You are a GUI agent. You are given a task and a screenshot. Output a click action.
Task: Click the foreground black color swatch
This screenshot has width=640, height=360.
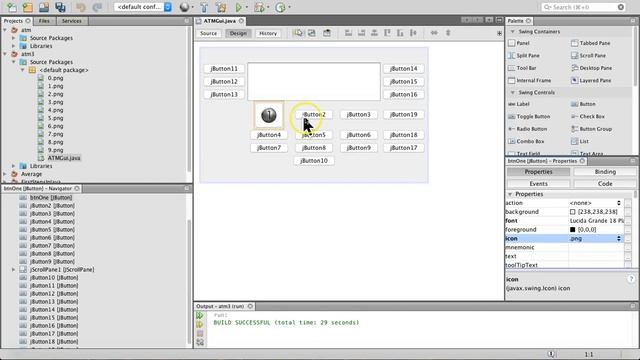click(x=573, y=230)
